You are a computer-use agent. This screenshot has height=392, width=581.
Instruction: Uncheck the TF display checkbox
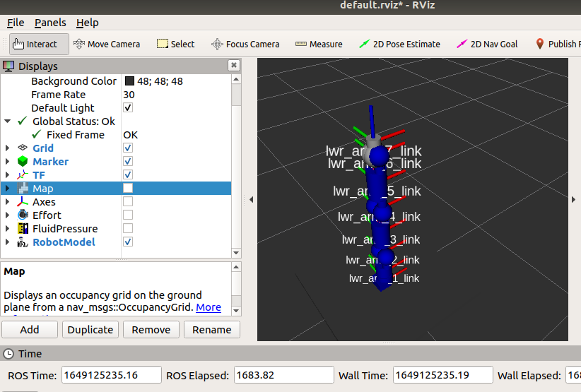point(128,174)
